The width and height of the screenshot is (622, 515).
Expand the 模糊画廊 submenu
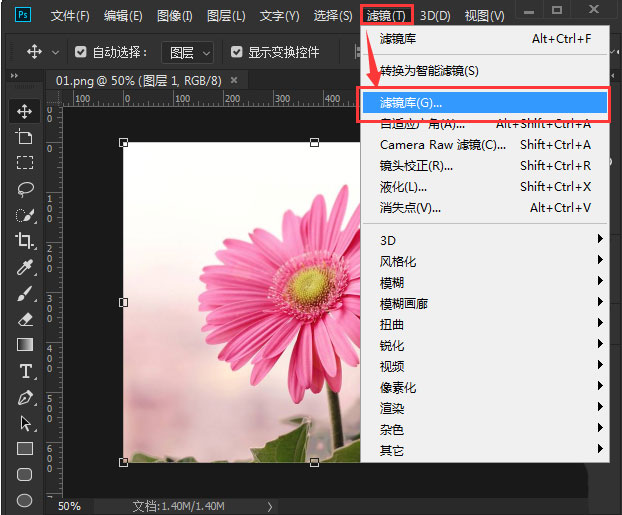pyautogui.click(x=486, y=304)
